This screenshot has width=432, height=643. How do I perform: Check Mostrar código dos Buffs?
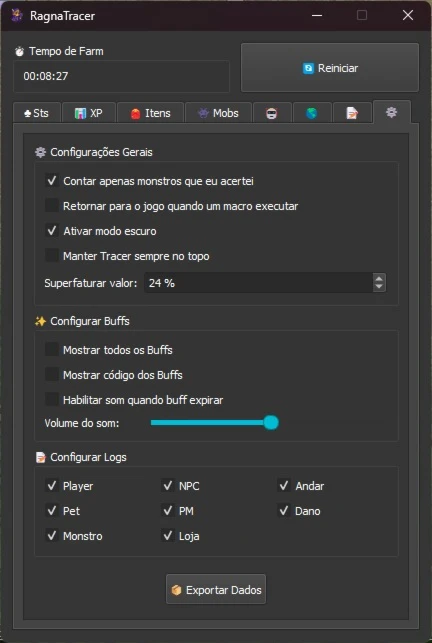tap(52, 375)
